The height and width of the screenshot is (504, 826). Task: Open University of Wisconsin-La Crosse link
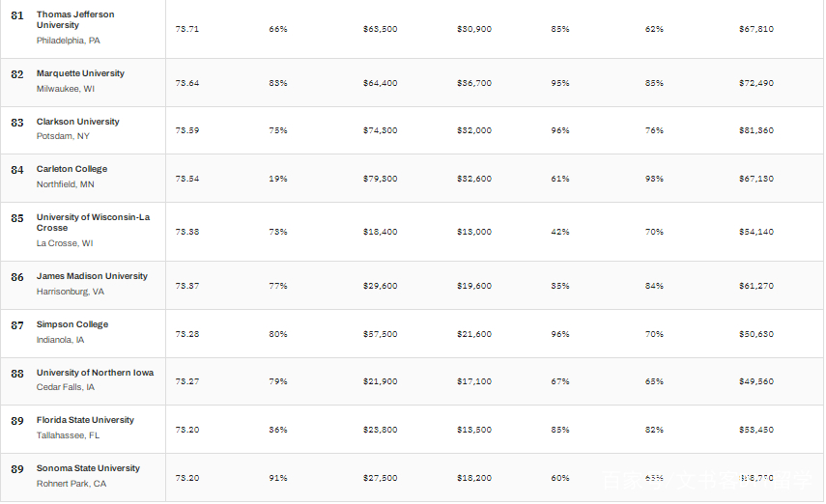93,222
